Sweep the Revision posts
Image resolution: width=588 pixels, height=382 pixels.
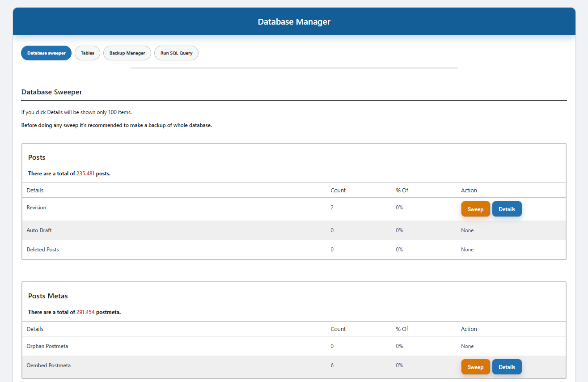coord(475,209)
